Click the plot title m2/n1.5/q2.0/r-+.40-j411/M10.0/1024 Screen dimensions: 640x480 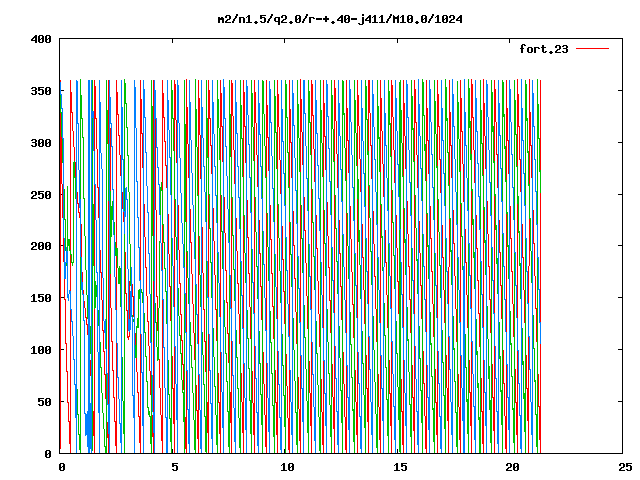click(340, 20)
